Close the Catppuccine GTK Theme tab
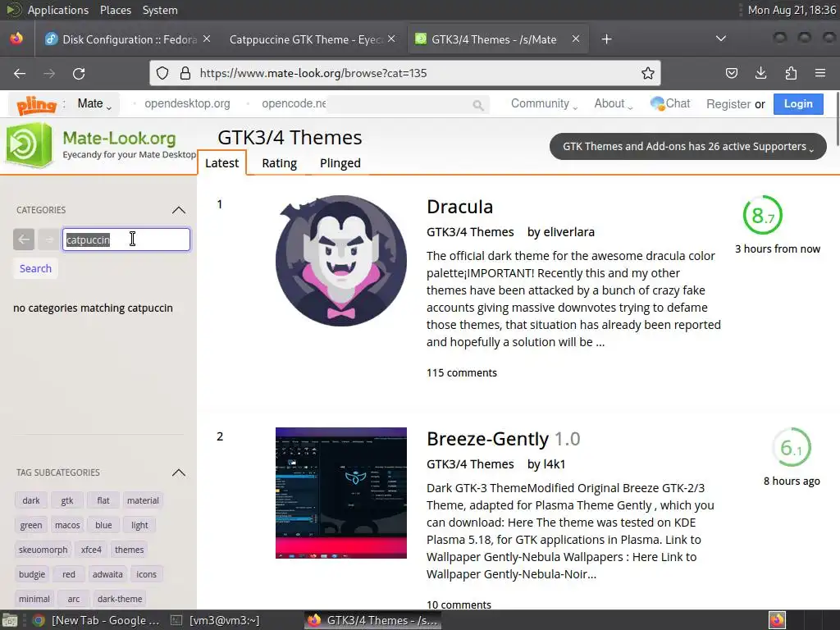 [391, 39]
